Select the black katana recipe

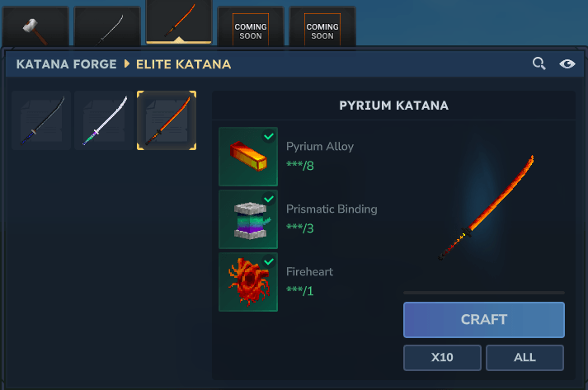41,120
